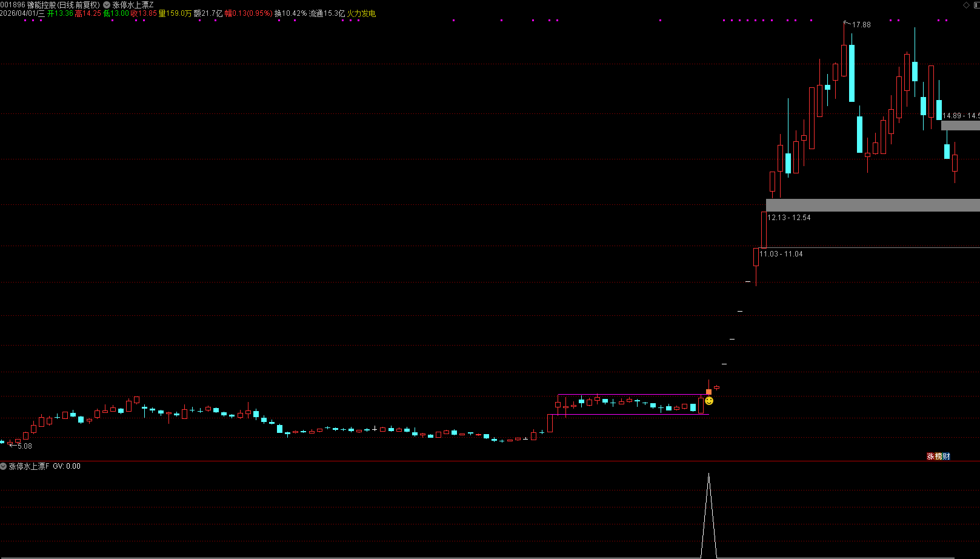
Task: Click the float cap 流通15.3亿 value
Action: pyautogui.click(x=327, y=13)
